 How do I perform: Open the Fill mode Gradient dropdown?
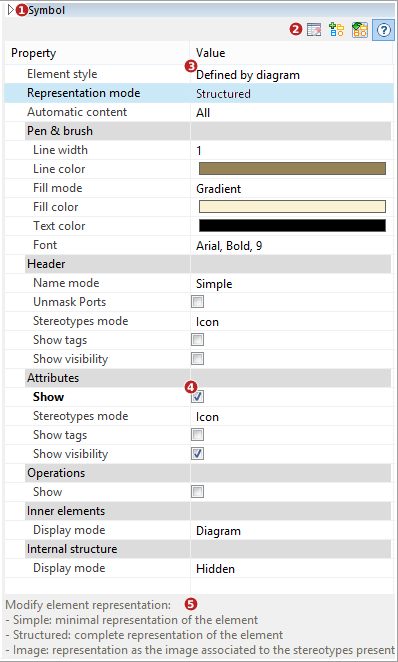(292, 188)
